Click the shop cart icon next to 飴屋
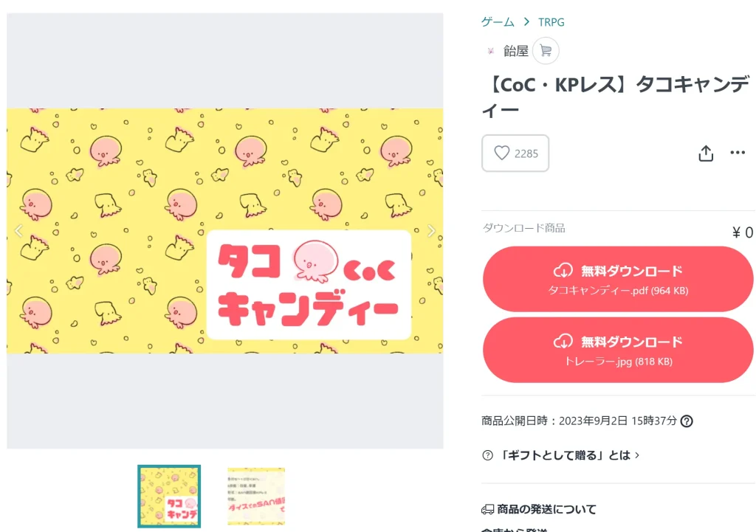The image size is (756, 532). (x=546, y=51)
